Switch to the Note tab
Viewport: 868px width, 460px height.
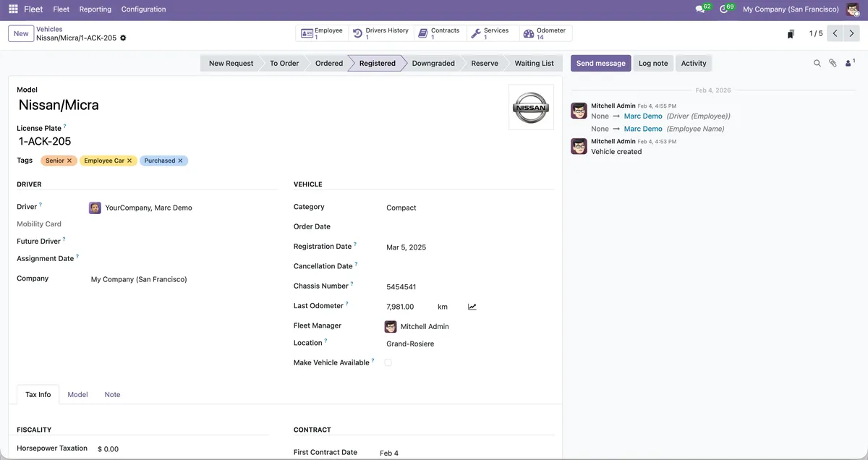(112, 394)
